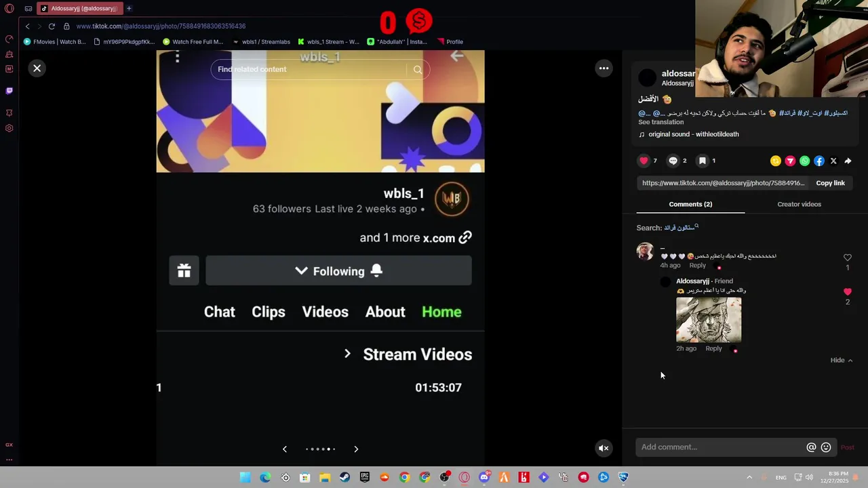Open more share options with arrow icon

[x=848, y=161]
